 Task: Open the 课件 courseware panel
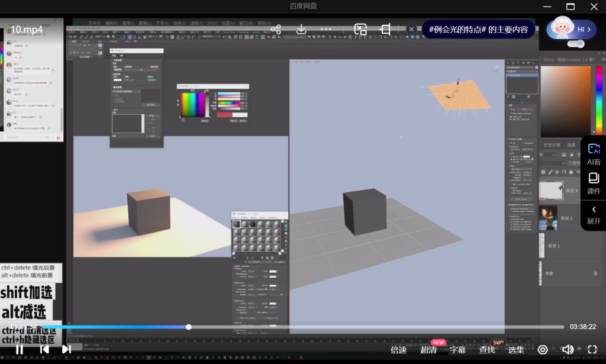[594, 183]
